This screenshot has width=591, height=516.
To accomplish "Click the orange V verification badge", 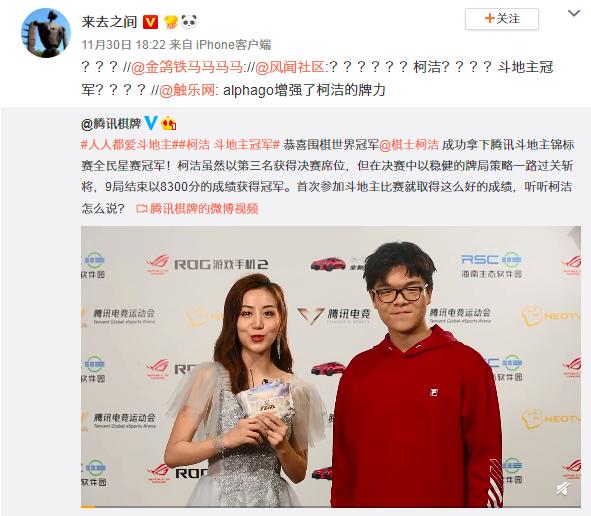I will (150, 22).
